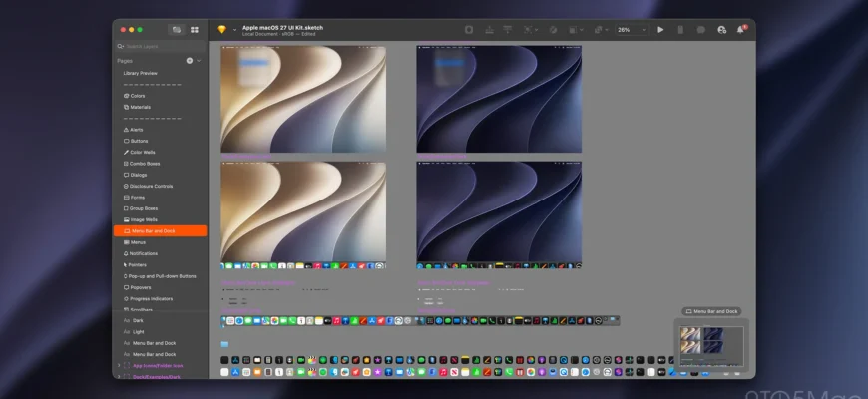Open the Forms page
This screenshot has height=399, width=868.
coord(160,198)
